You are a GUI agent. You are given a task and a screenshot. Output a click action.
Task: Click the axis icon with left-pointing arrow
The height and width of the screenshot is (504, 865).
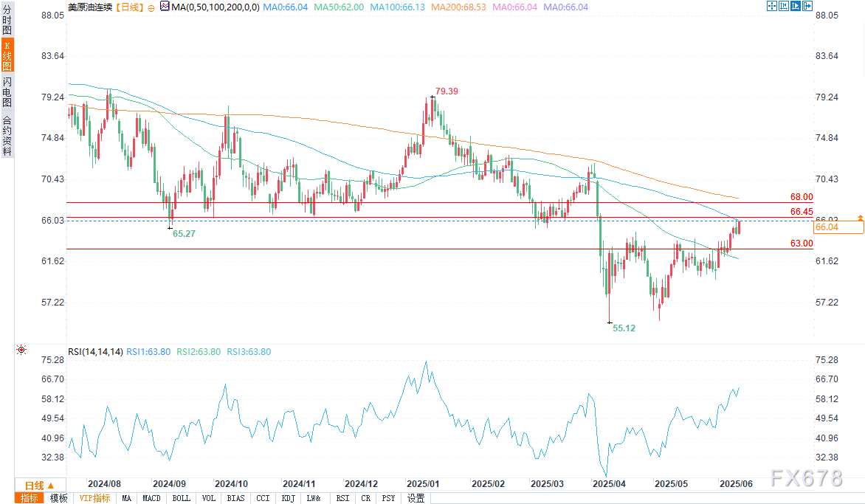pyautogui.click(x=784, y=7)
